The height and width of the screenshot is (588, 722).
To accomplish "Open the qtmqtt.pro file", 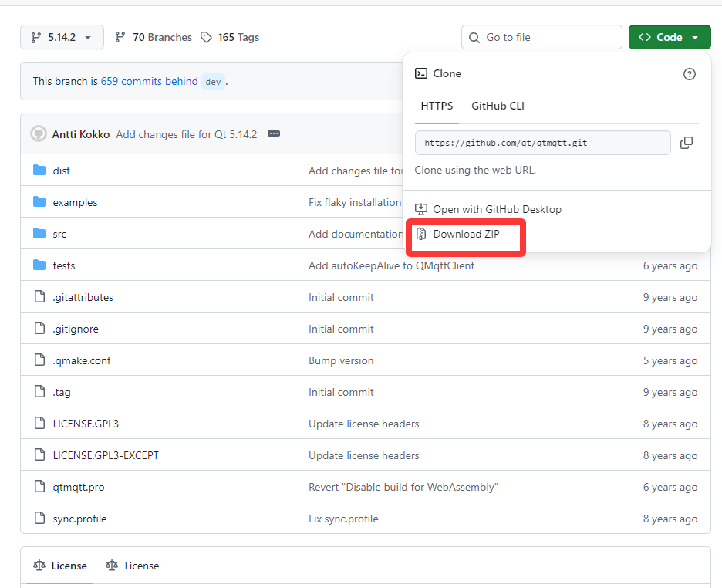I will point(78,487).
